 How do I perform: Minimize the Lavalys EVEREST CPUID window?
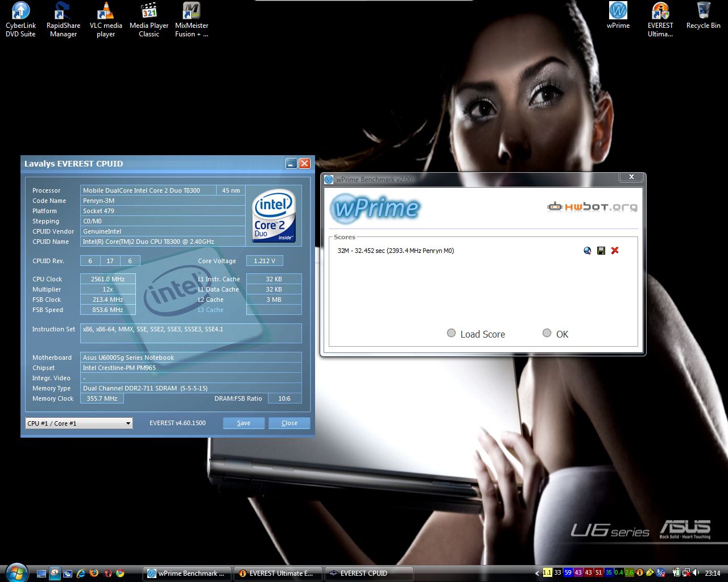[291, 164]
